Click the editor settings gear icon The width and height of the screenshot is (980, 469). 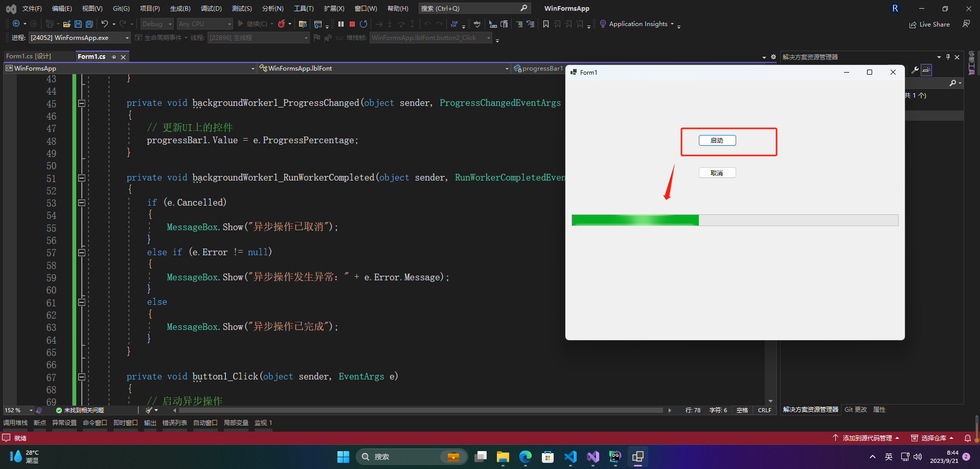pyautogui.click(x=773, y=57)
